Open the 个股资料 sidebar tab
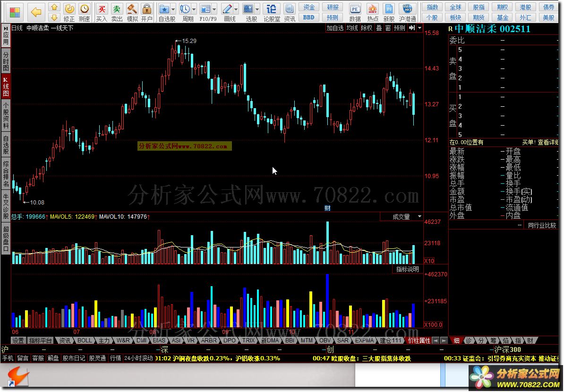The width and height of the screenshot is (564, 392). click(6, 116)
